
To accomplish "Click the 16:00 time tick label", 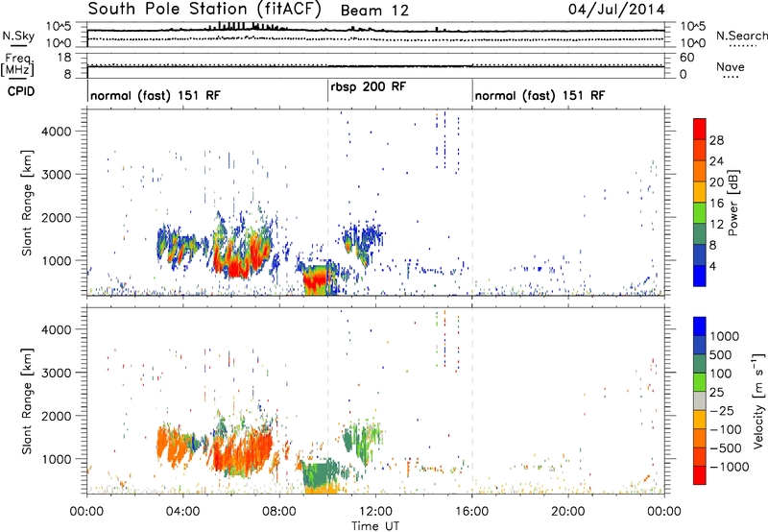I will (471, 512).
